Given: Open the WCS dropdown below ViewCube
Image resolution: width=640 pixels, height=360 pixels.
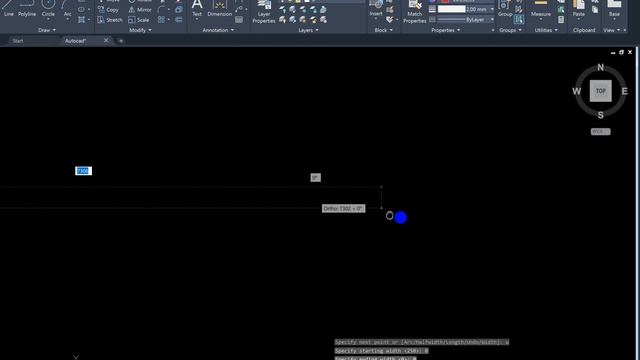Looking at the screenshot, I should 600,131.
